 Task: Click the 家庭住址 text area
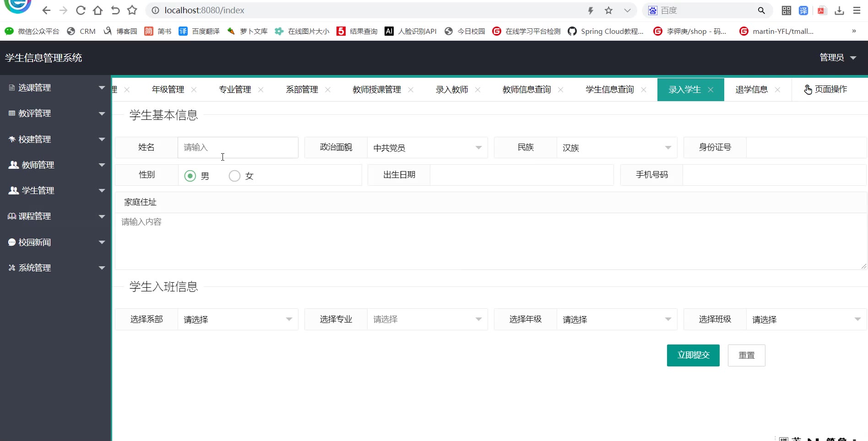pyautogui.click(x=491, y=241)
